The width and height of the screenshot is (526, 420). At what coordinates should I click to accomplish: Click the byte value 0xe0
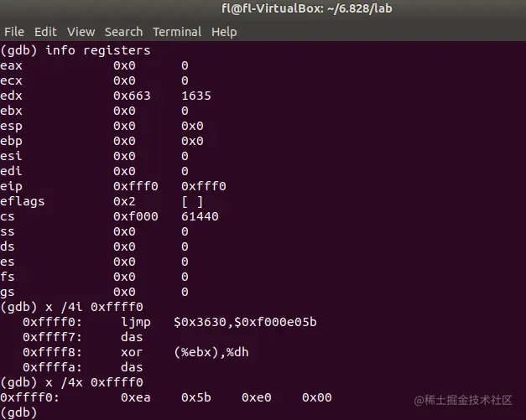(x=257, y=397)
